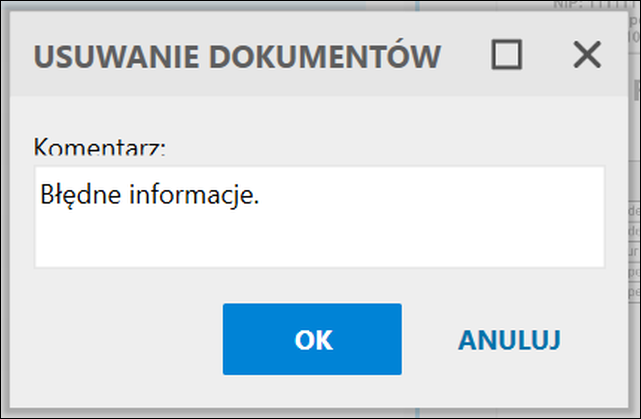Viewport: 641px width, 419px height.
Task: Click empty area of the comment box
Action: coord(420,235)
